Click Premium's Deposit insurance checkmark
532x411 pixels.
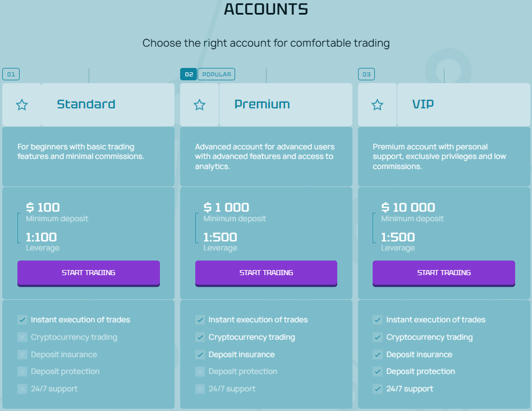tap(200, 354)
